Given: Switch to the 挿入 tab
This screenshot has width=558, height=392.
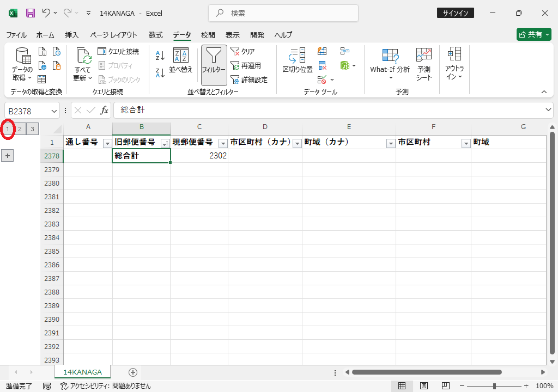Looking at the screenshot, I should pyautogui.click(x=71, y=35).
